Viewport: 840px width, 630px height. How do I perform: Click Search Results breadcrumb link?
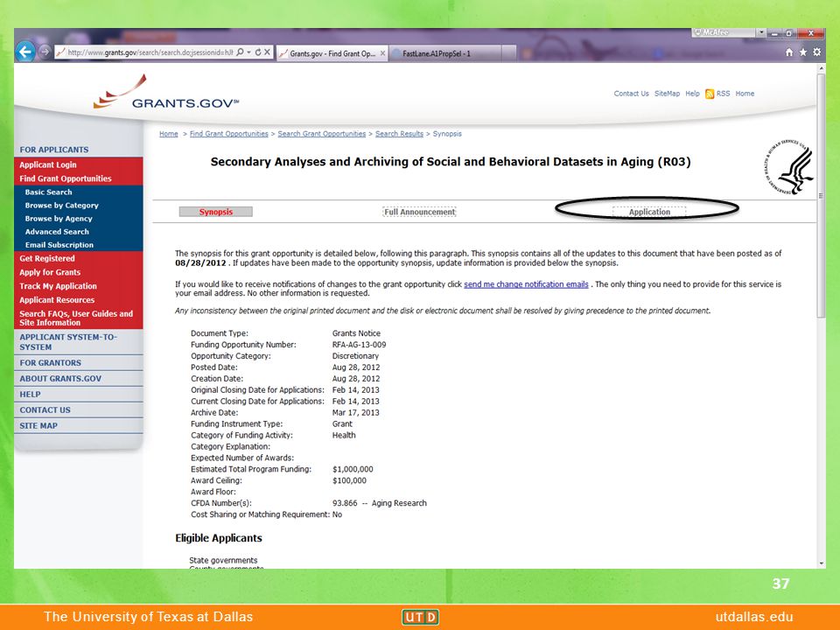click(399, 134)
